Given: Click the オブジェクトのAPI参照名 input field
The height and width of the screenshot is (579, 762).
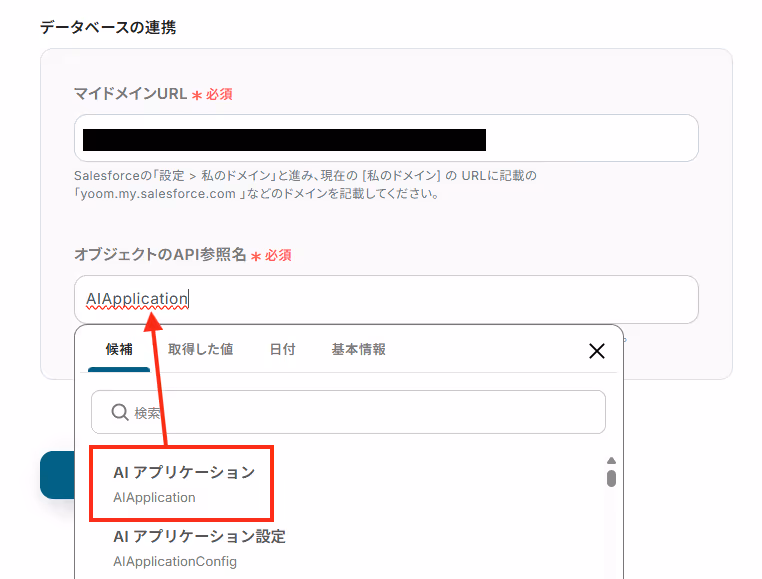Looking at the screenshot, I should pyautogui.click(x=386, y=299).
